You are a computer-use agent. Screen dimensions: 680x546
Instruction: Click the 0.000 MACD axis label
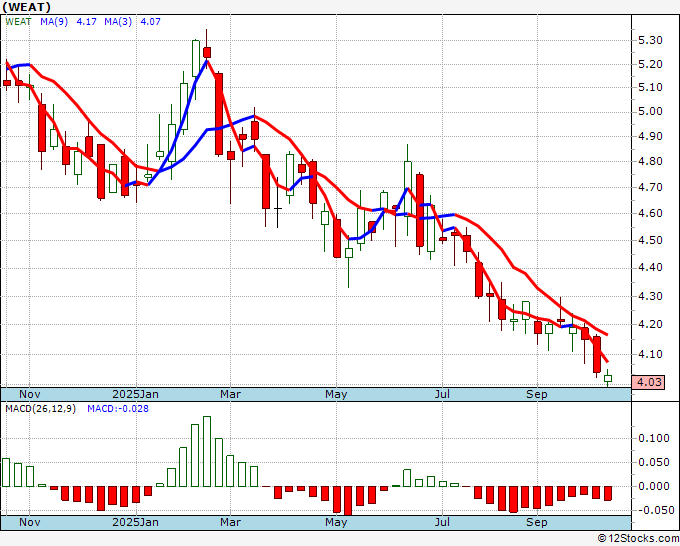tap(654, 486)
